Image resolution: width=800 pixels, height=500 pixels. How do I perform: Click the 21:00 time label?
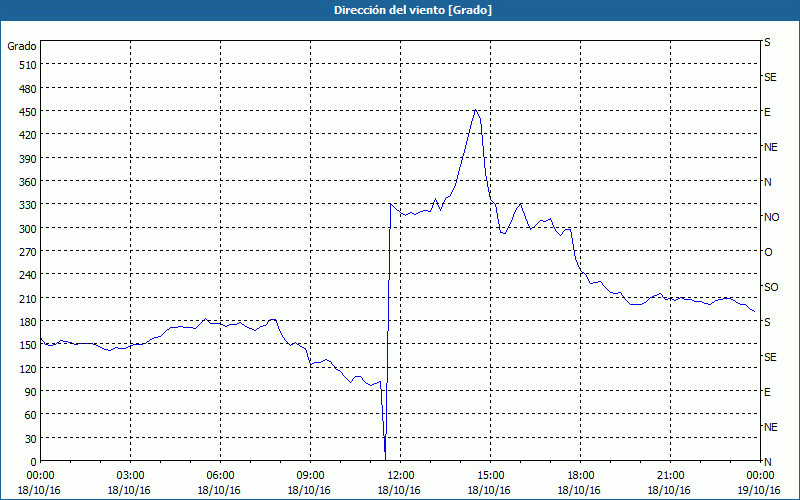(x=670, y=476)
